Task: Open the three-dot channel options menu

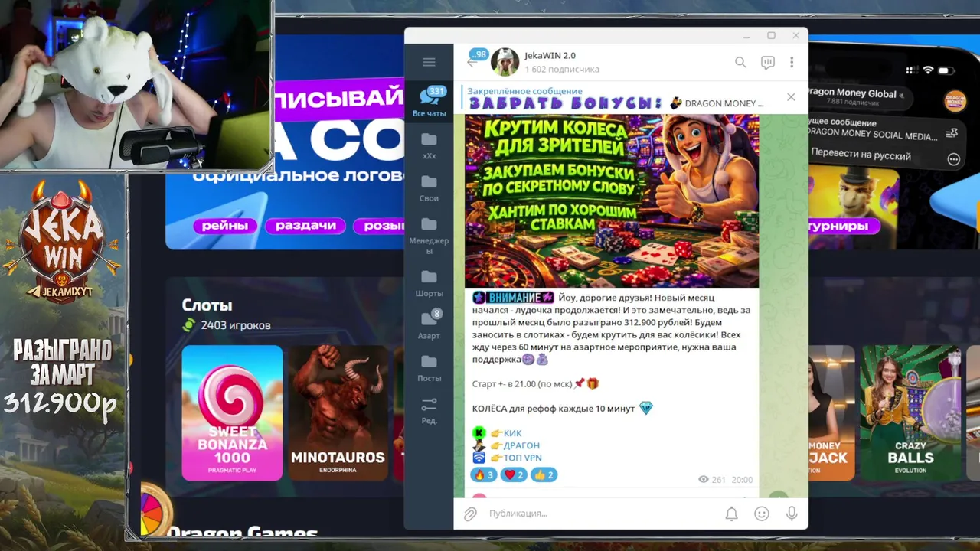Action: point(792,62)
